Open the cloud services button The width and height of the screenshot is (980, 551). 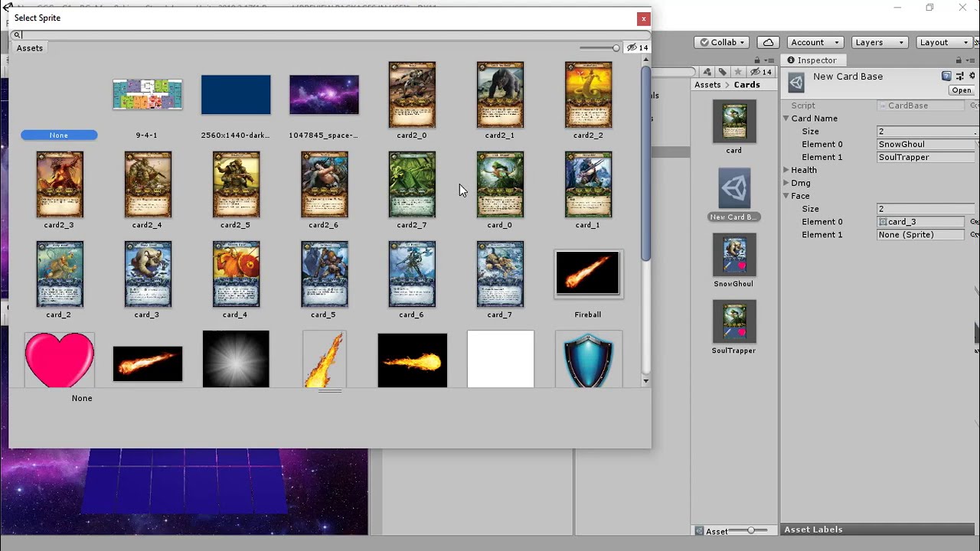tap(768, 42)
